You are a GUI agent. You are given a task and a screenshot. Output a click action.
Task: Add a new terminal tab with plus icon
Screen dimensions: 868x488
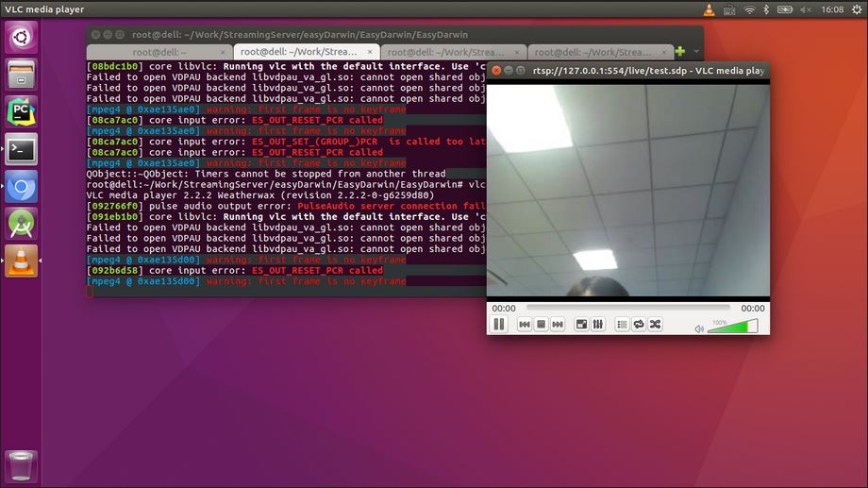click(x=680, y=52)
